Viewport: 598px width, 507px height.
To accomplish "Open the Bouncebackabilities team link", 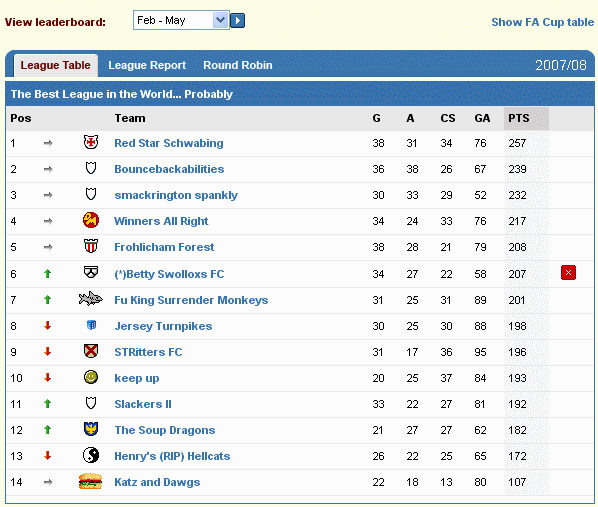I will pyautogui.click(x=169, y=169).
